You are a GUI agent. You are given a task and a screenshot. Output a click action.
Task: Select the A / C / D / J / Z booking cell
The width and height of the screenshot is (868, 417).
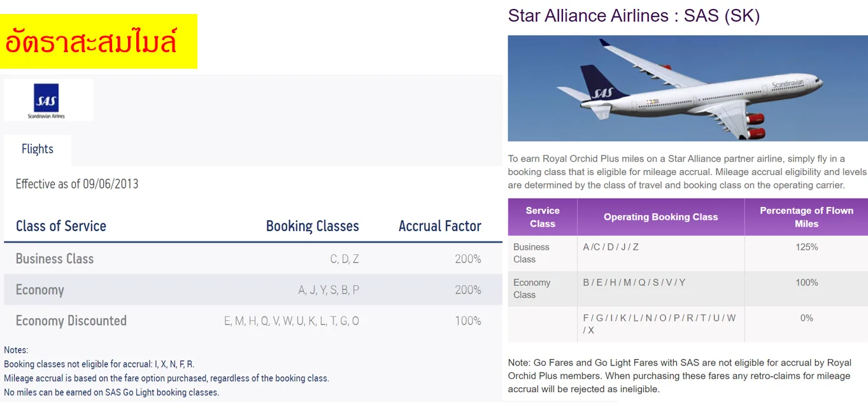pyautogui.click(x=661, y=253)
